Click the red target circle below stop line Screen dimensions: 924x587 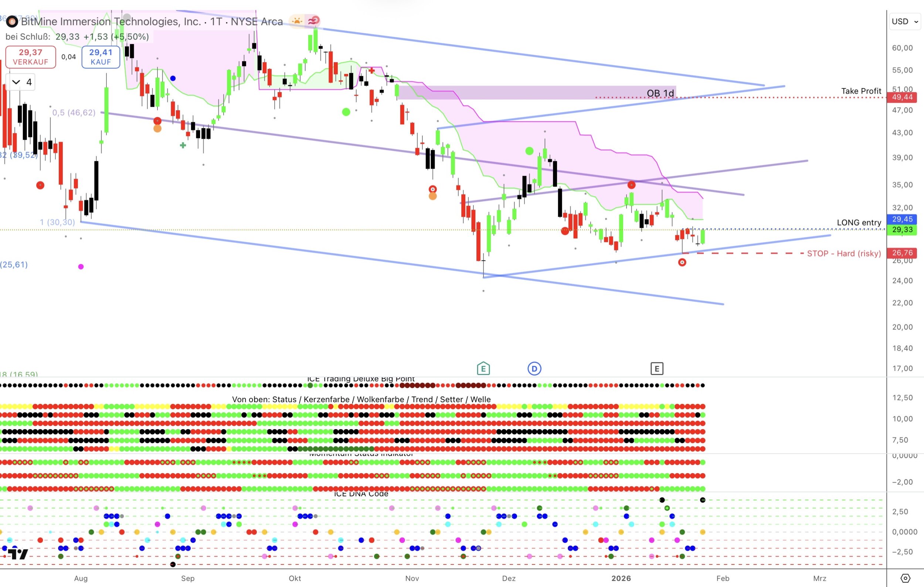pos(682,263)
